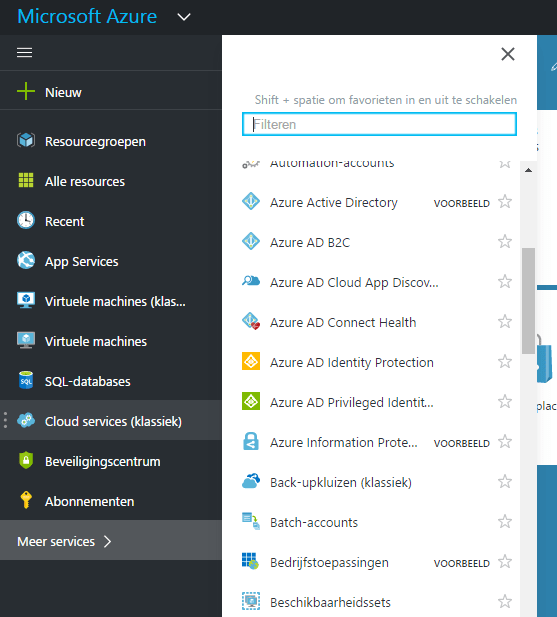557x617 pixels.
Task: Click the Beschikbaarheidssets icon
Action: point(251,601)
